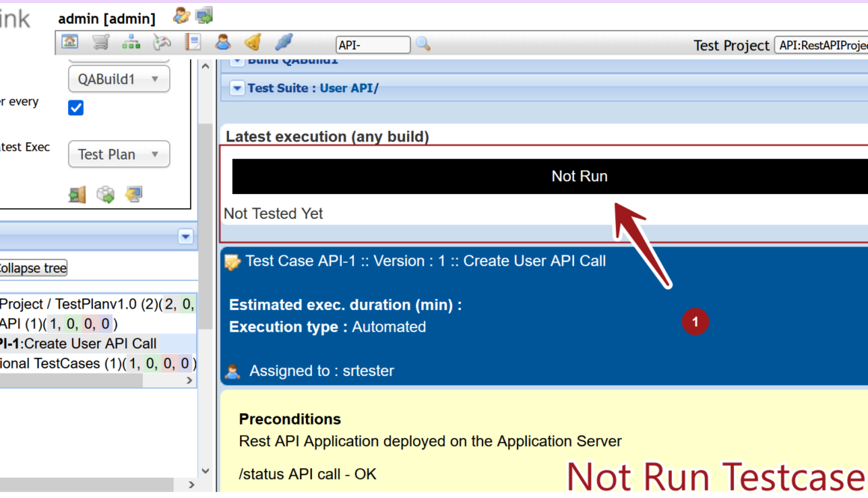Click the home icon in toolbar
868x498 pixels.
coord(70,43)
